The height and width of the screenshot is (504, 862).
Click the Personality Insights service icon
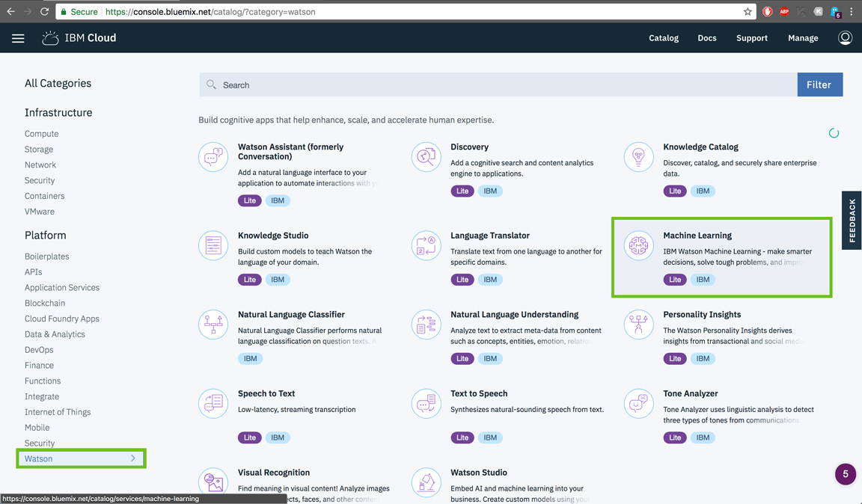[639, 325]
